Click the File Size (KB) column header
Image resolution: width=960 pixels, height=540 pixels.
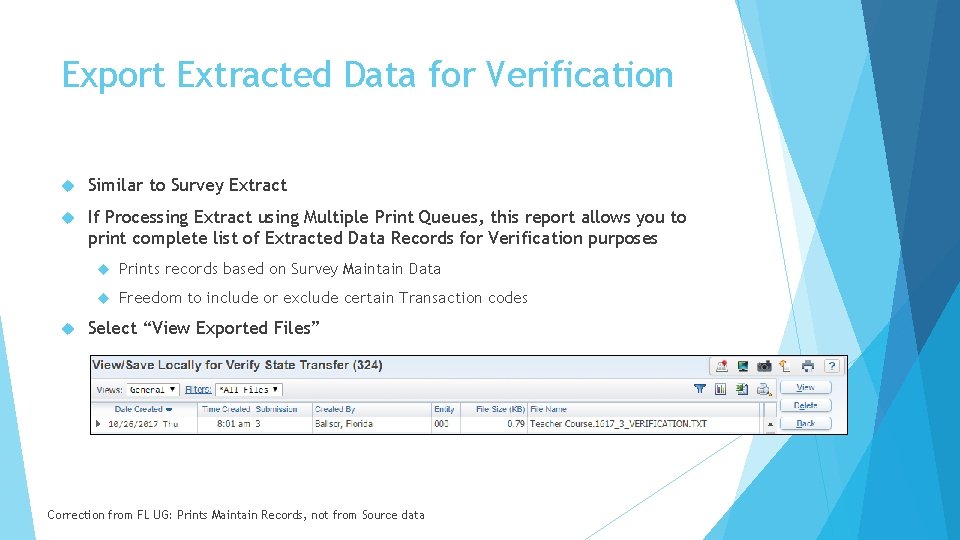[500, 409]
